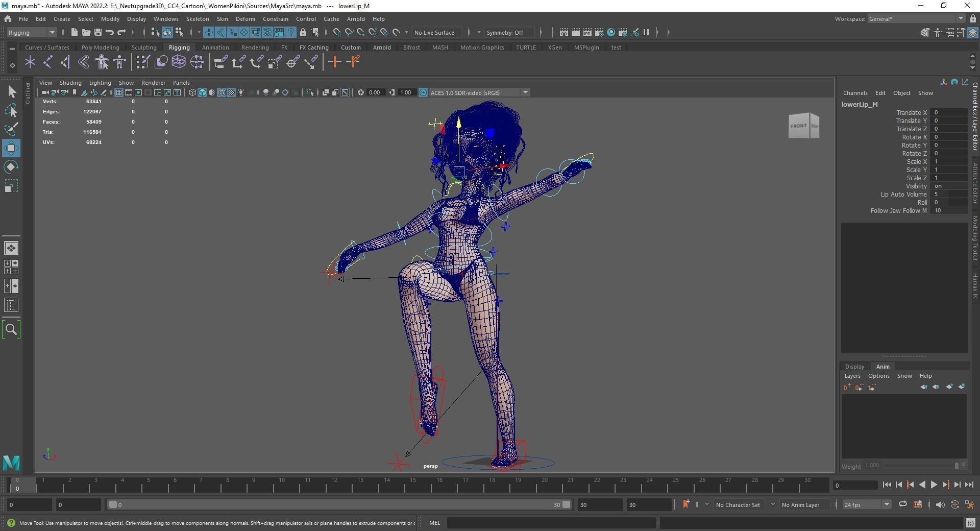The image size is (980, 531).
Task: Open the Attribute Editor side tab
Action: tap(974, 182)
